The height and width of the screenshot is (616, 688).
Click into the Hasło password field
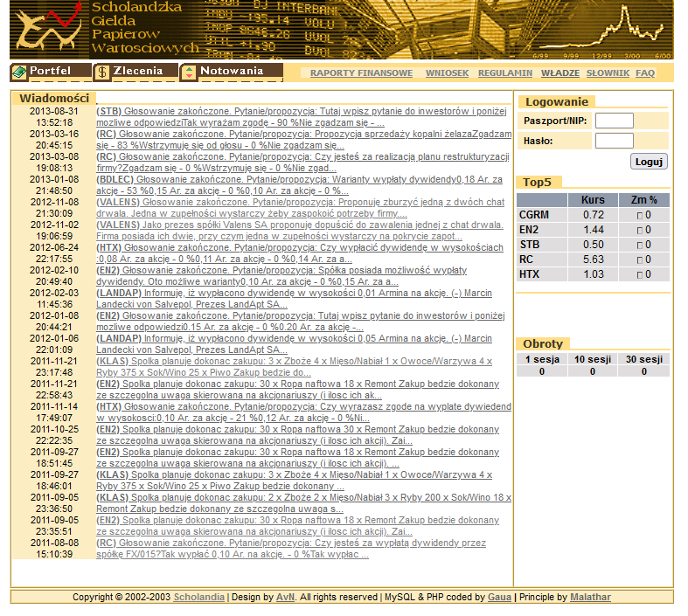[x=614, y=141]
